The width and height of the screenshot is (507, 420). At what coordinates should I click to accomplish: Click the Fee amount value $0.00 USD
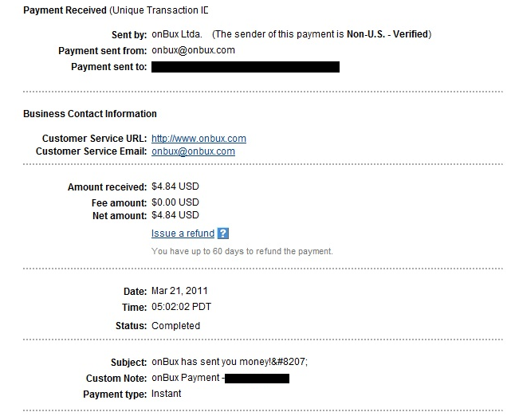click(x=175, y=202)
